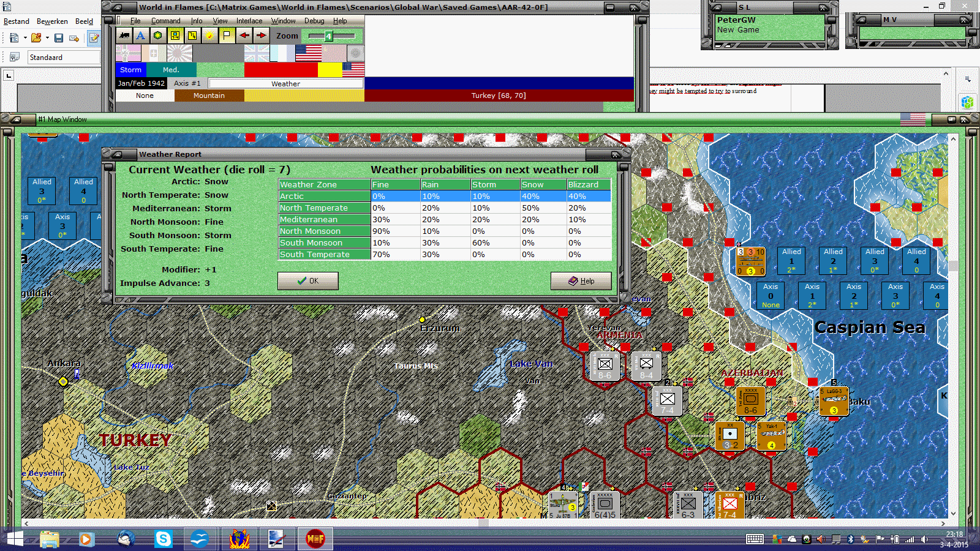Select the North Temperate weather zone row

[445, 208]
